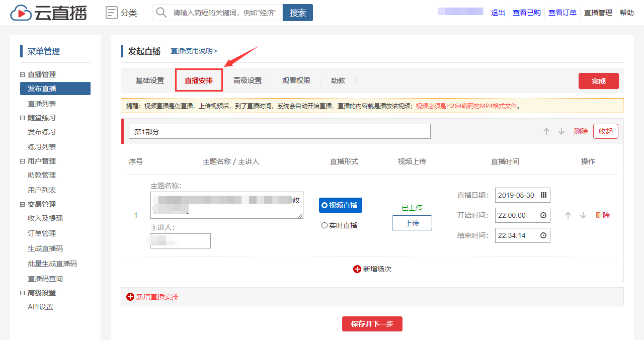Click the plus icon for 新增场次
Image resolution: width=644 pixels, height=340 pixels.
click(357, 269)
